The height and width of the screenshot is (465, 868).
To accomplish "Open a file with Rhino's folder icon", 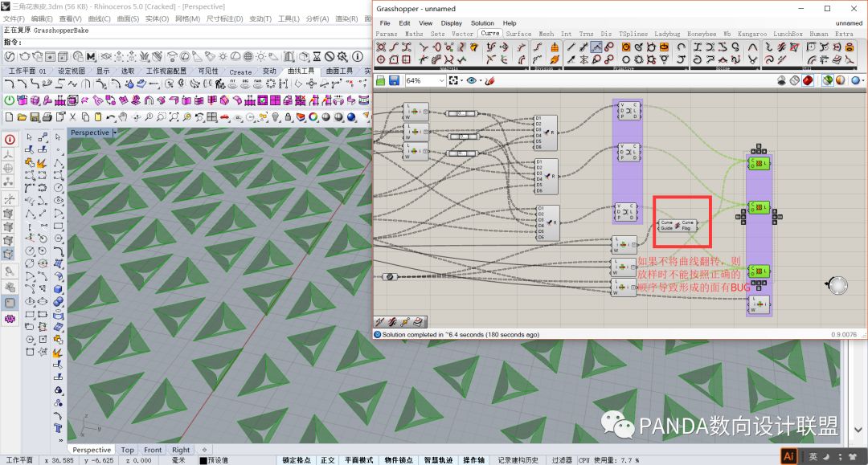I will 22,117.
